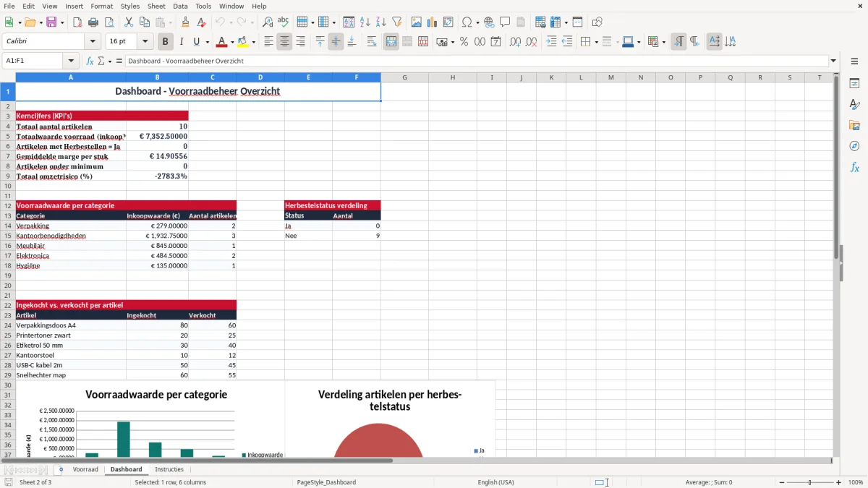868x488 pixels.
Task: Open the sidebar Navigator
Action: (854, 147)
